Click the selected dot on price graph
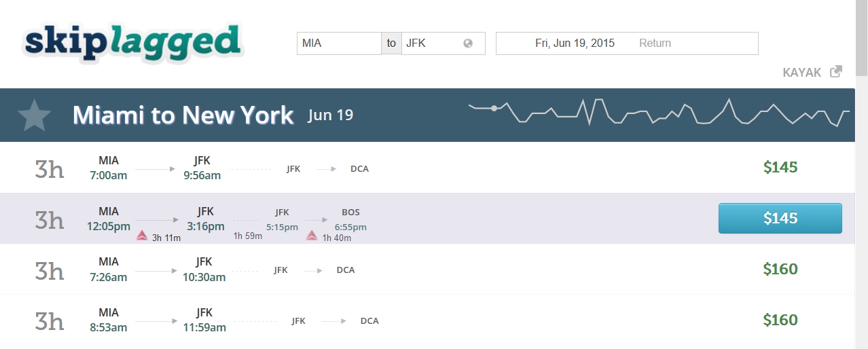Image resolution: width=868 pixels, height=349 pixels. click(x=494, y=108)
